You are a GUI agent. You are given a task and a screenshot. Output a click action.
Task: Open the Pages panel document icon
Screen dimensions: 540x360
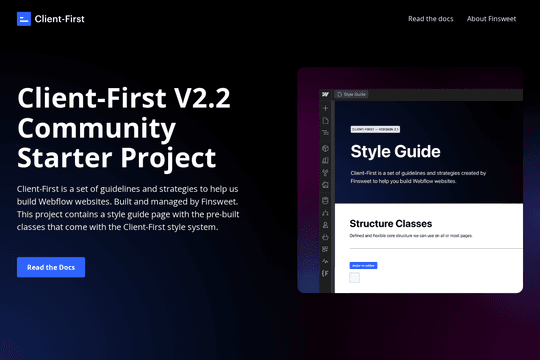click(x=325, y=121)
